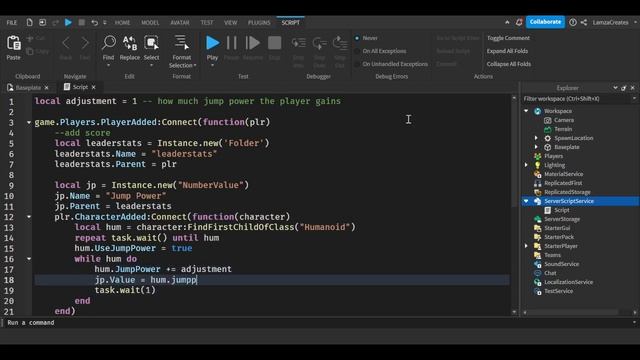This screenshot has width=640, height=360.
Task: Click the share icon beside username
Action: point(584,22)
